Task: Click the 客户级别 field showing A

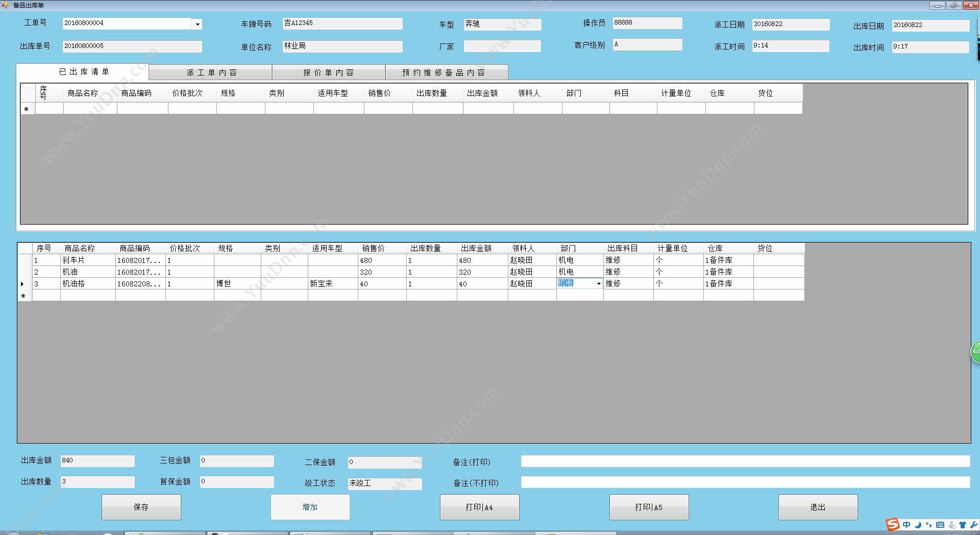Action: pyautogui.click(x=647, y=45)
